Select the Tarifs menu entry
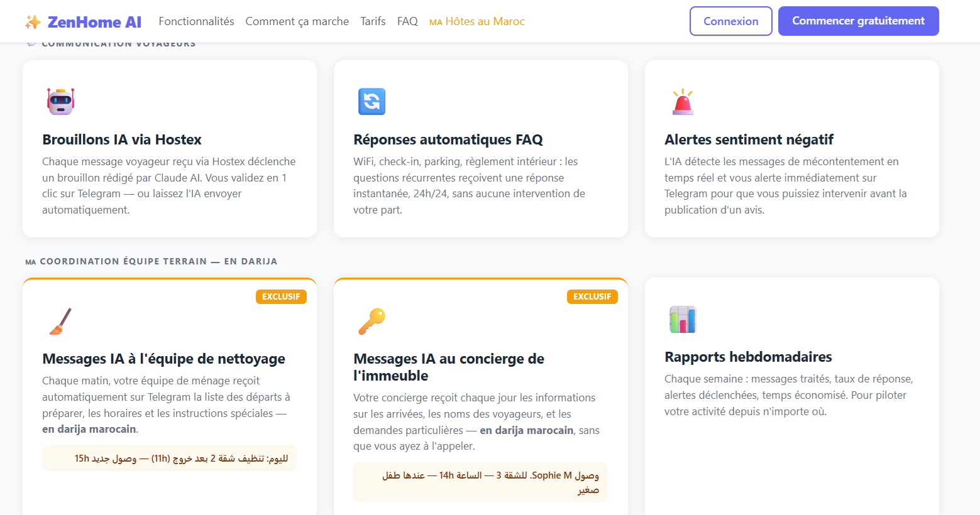This screenshot has width=980, height=515. pyautogui.click(x=373, y=21)
